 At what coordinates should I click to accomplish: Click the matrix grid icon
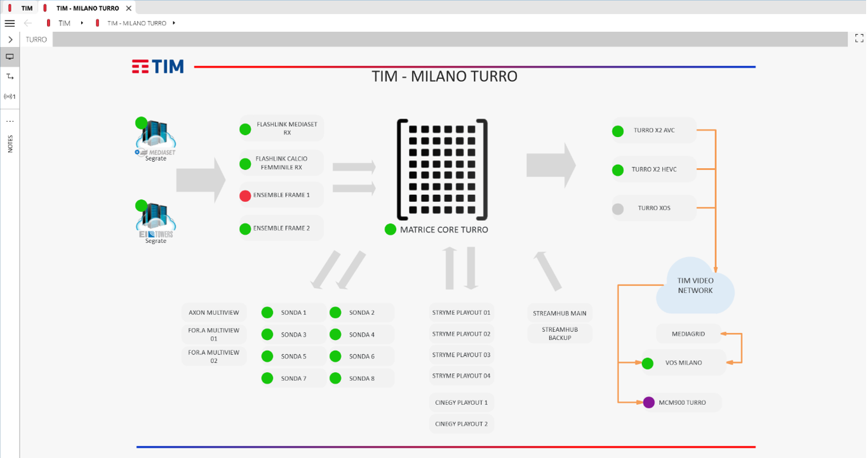coord(442,169)
